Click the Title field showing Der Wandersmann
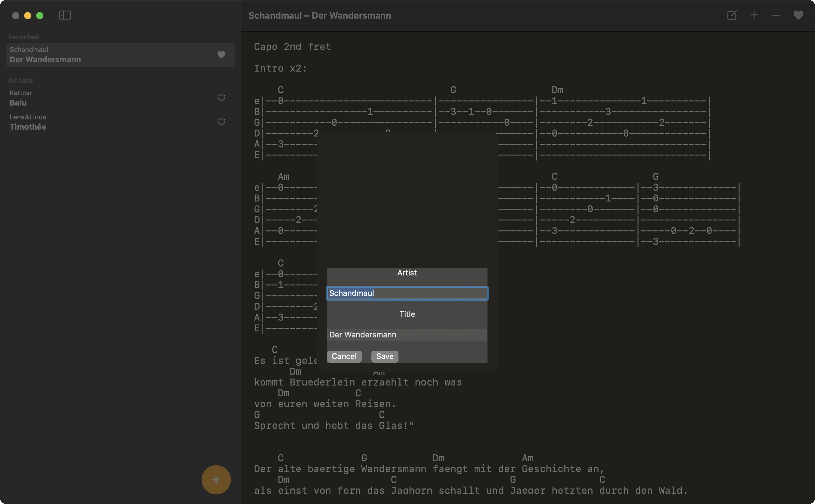This screenshot has width=815, height=504. pos(407,335)
